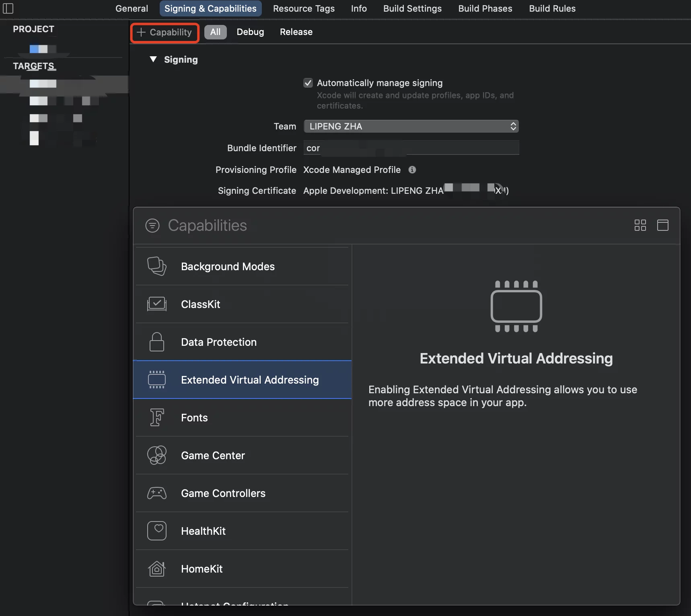The height and width of the screenshot is (616, 691).
Task: Open the Team dropdown menu
Action: click(411, 126)
